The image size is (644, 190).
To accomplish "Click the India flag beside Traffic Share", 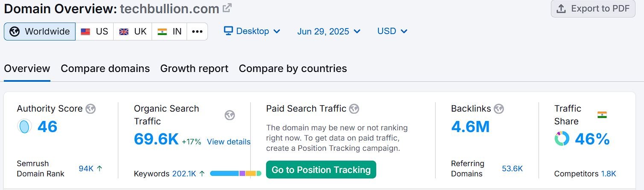I will point(602,115).
